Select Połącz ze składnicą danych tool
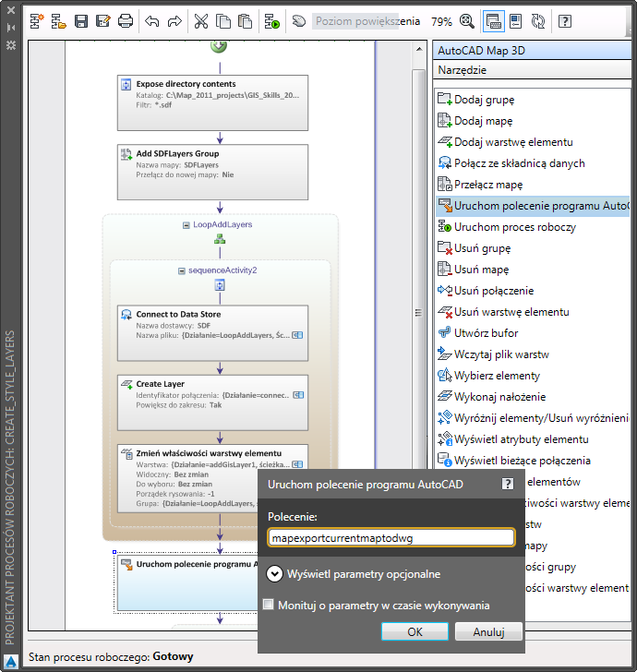Image resolution: width=637 pixels, height=672 pixels. pos(534,163)
